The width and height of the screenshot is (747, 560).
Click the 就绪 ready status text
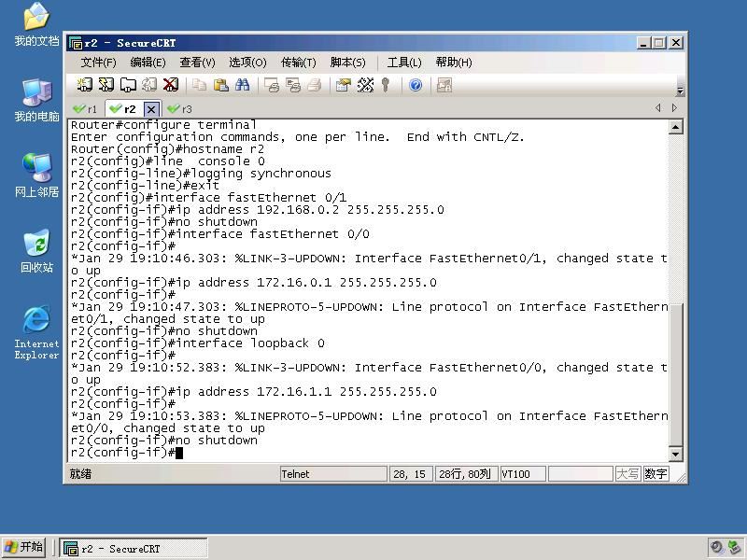pyautogui.click(x=80, y=474)
